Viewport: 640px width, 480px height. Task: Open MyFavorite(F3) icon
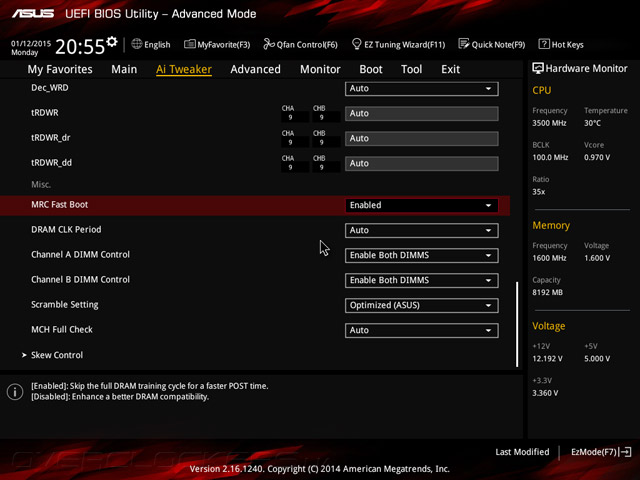point(189,44)
